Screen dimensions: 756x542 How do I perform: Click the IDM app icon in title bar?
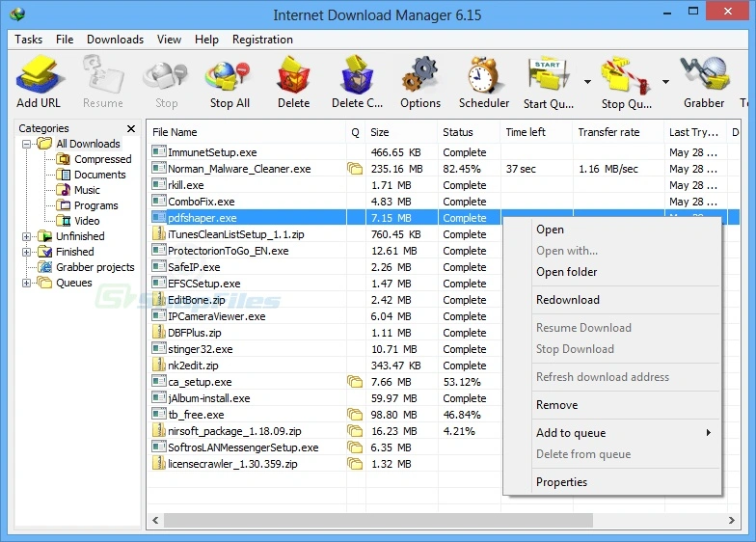17,14
